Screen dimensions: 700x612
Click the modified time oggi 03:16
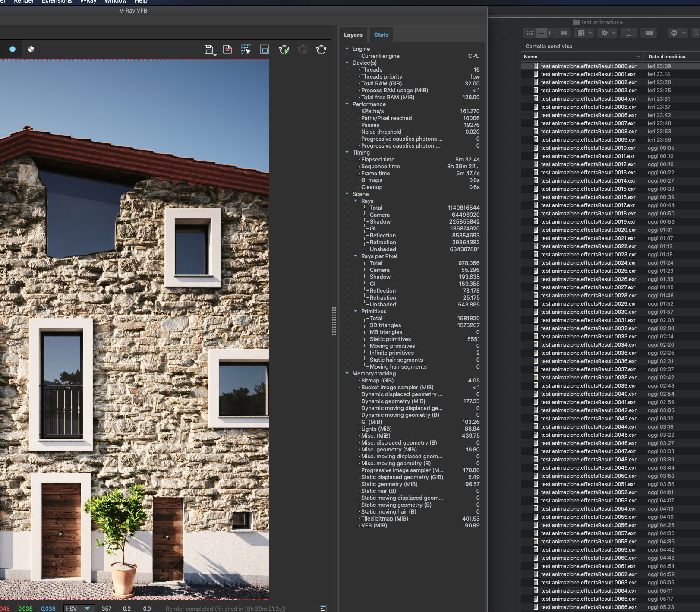pos(660,427)
